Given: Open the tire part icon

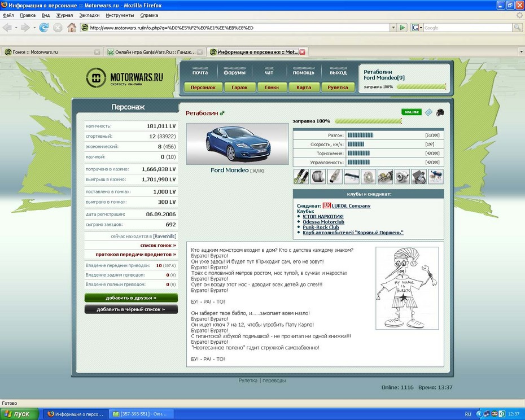Looking at the screenshot, I should (x=318, y=177).
